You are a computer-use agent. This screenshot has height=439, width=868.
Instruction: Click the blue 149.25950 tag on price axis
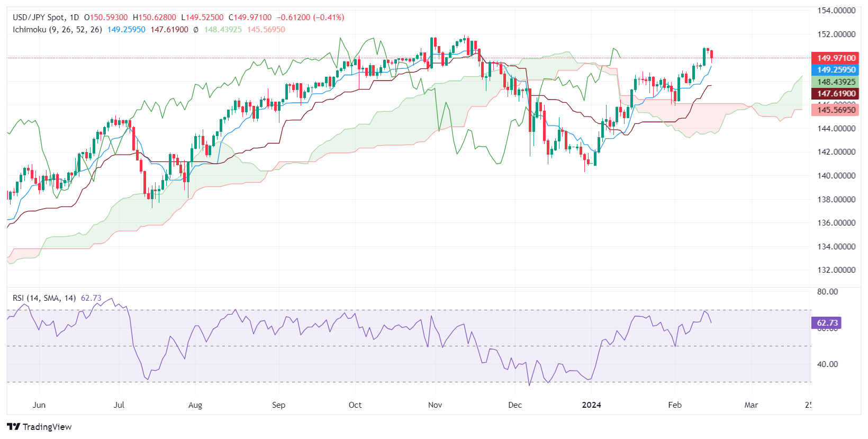(x=836, y=70)
